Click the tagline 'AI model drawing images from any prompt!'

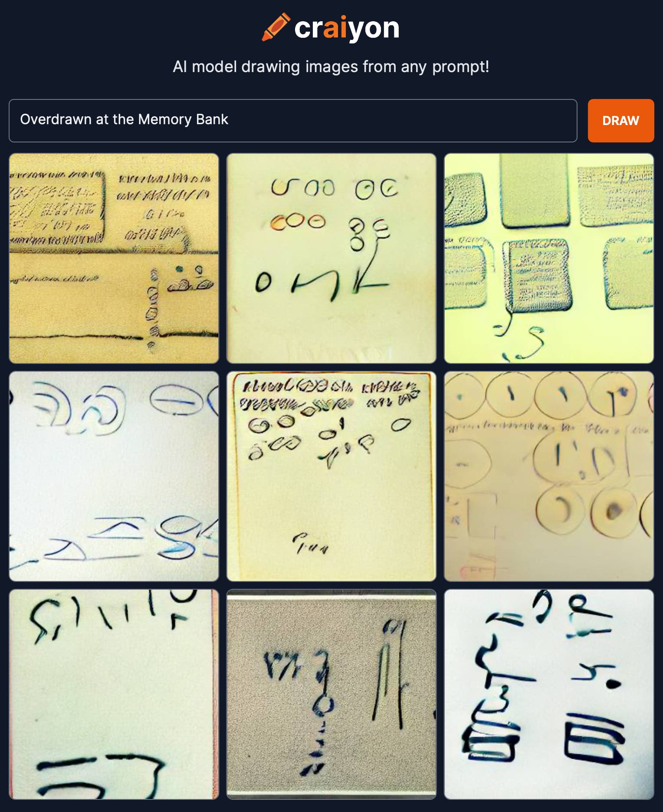(331, 67)
